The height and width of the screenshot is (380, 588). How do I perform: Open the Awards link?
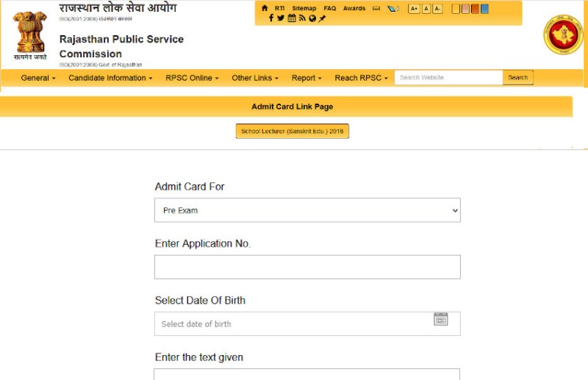[354, 8]
